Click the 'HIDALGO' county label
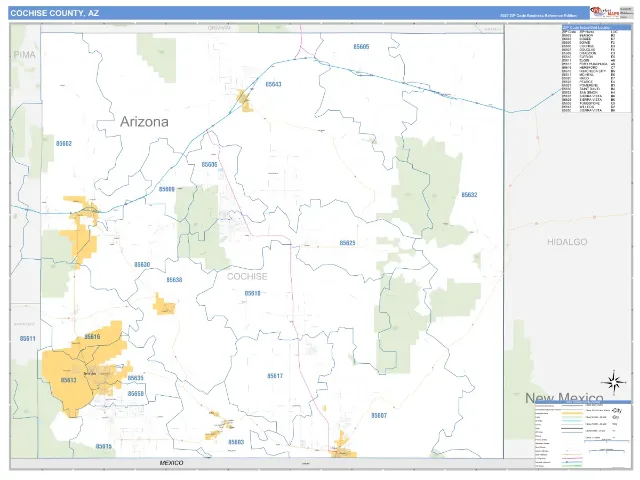This screenshot has width=640, height=480. (x=567, y=242)
